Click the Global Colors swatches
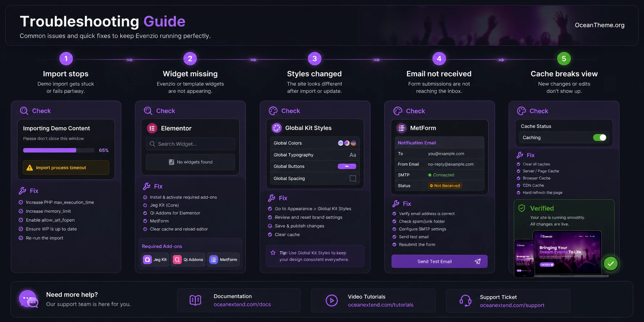Screen dimensions: 644x322 tap(347, 143)
